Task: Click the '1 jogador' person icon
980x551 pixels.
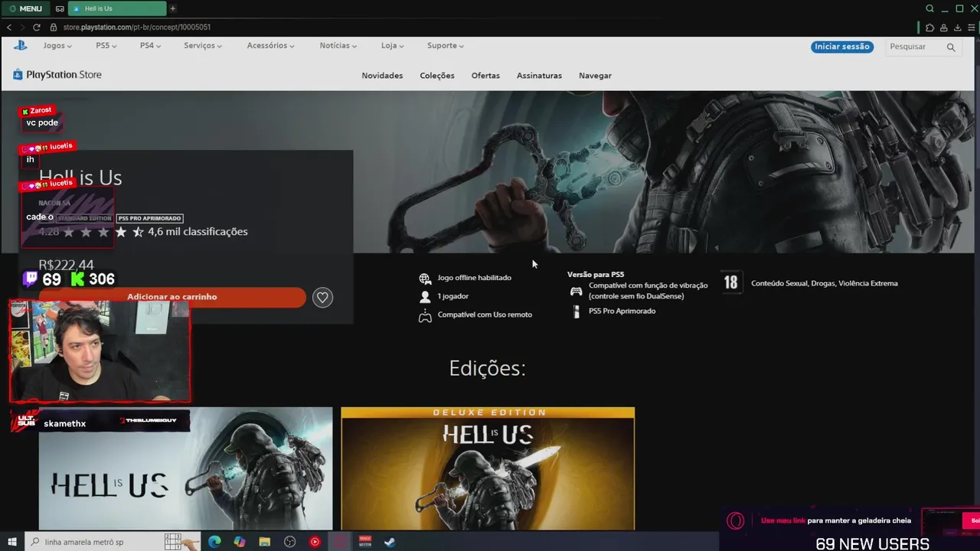Action: point(425,297)
